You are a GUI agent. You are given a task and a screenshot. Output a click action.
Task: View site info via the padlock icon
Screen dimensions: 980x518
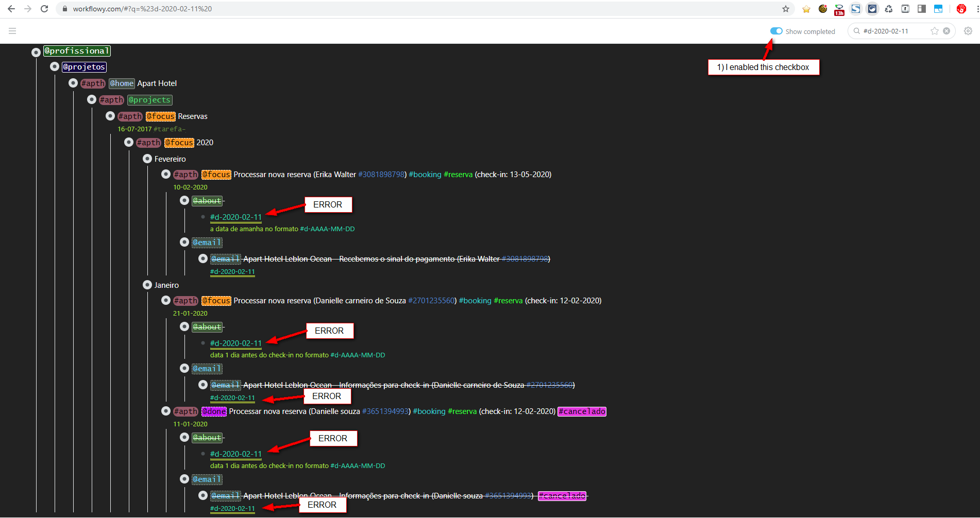65,9
